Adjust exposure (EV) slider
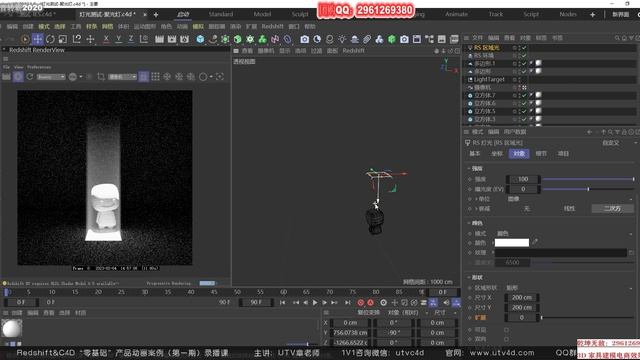Viewport: 640px width, 360px height. [588, 189]
